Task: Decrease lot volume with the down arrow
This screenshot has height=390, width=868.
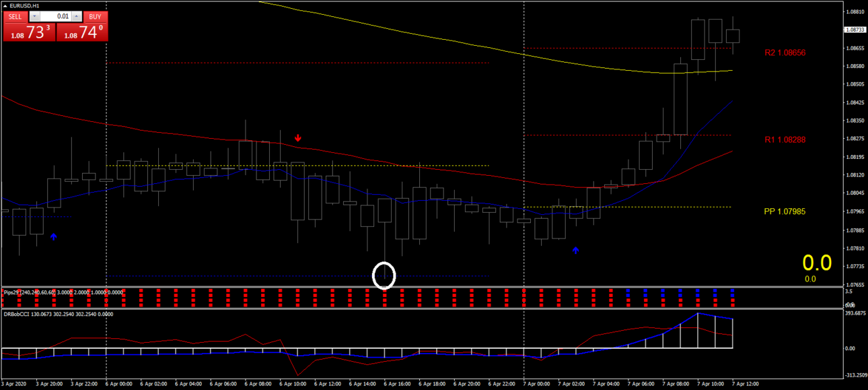Action: [36, 16]
